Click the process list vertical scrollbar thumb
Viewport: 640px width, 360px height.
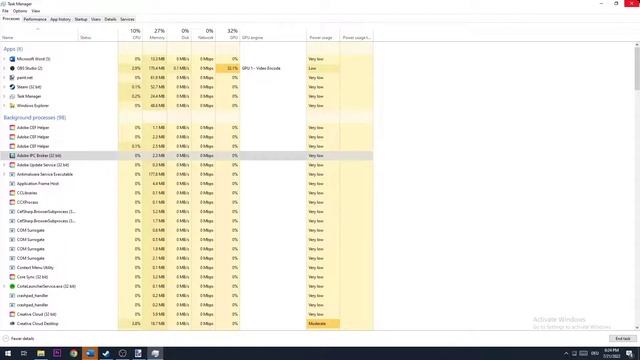click(637, 68)
